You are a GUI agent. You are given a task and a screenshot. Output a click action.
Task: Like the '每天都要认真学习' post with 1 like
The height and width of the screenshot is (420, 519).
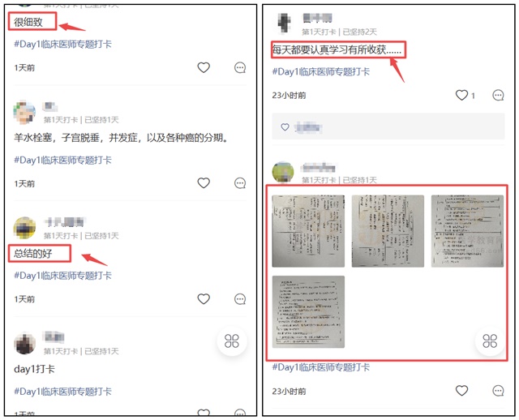click(x=461, y=96)
